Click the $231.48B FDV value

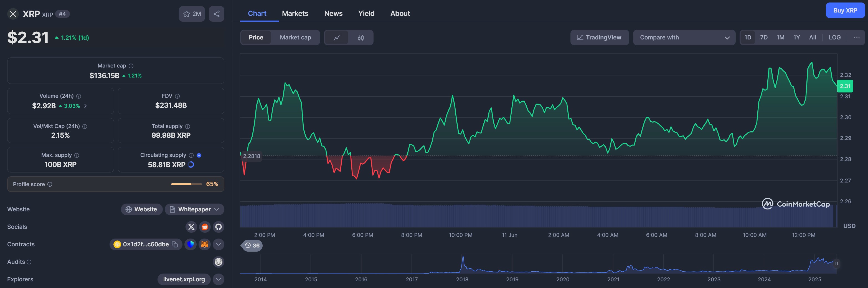tap(171, 105)
